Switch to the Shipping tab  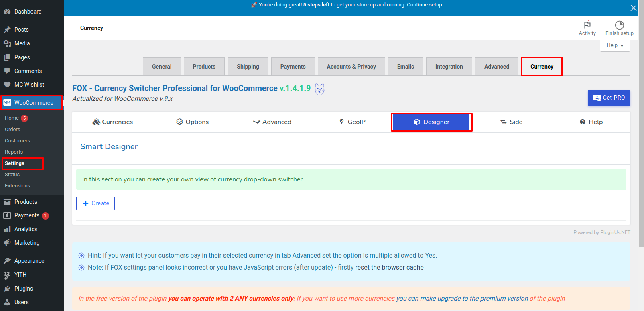click(x=248, y=67)
